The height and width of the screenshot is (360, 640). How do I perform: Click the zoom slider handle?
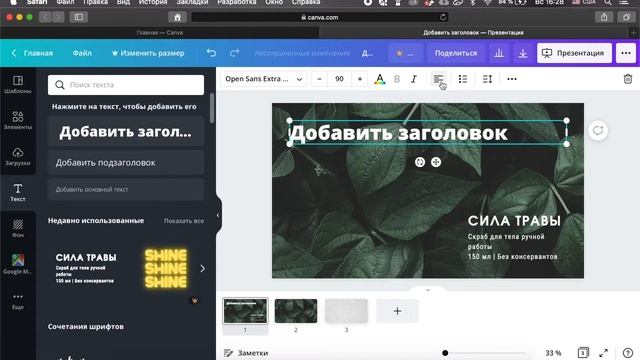pyautogui.click(x=445, y=353)
